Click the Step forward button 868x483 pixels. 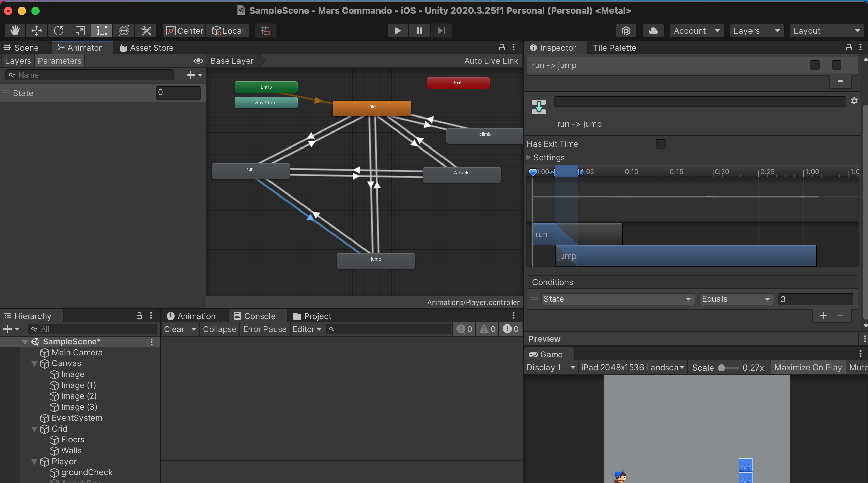pyautogui.click(x=441, y=31)
